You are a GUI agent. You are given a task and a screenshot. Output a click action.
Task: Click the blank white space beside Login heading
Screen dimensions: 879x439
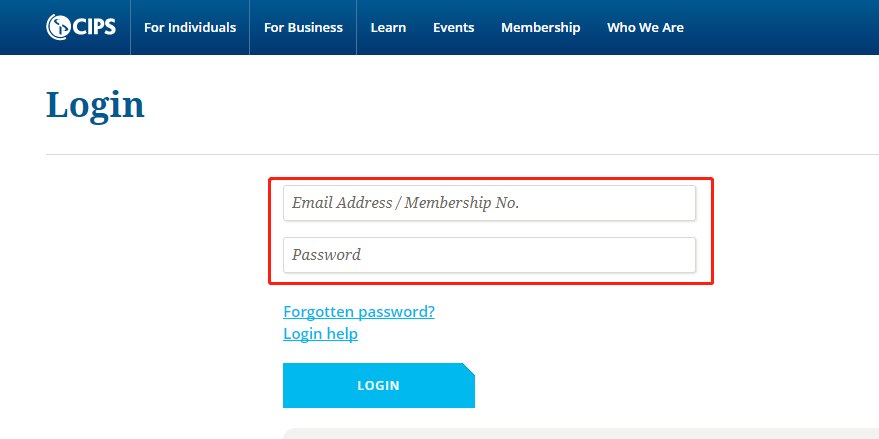pyautogui.click(x=500, y=105)
